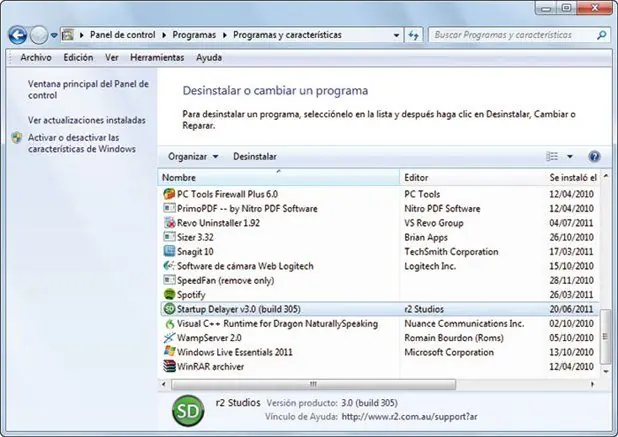
Task: Click the Forward navigation arrow button
Action: [39, 35]
